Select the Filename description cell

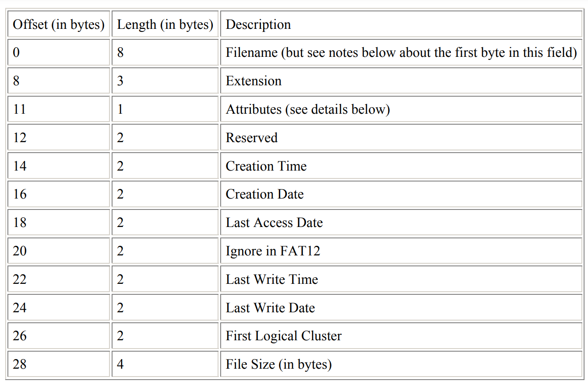[401, 52]
